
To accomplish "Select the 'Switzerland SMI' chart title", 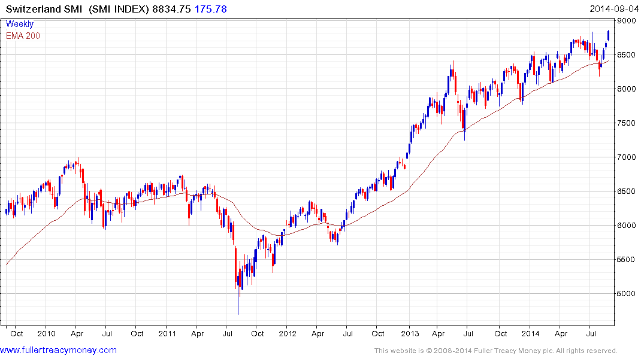I will (x=44, y=9).
